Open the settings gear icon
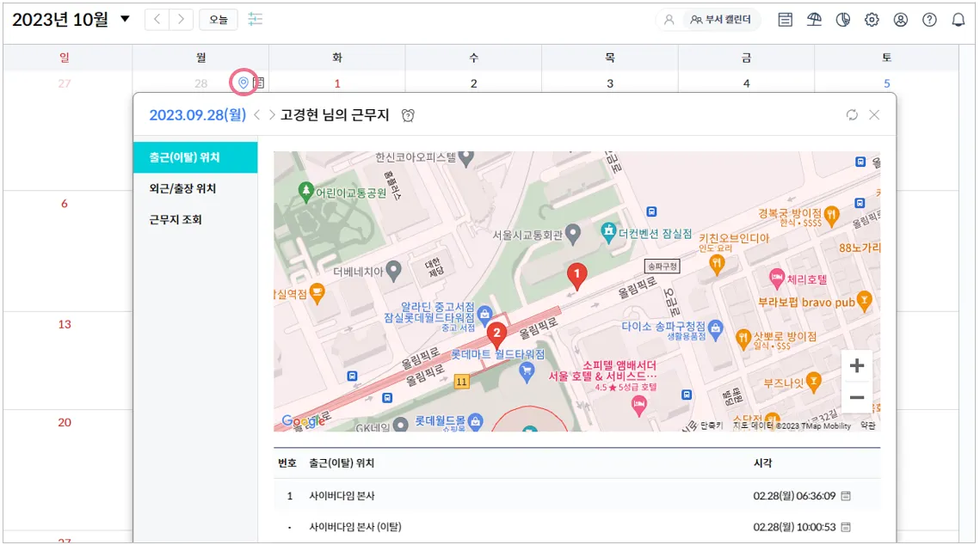The height and width of the screenshot is (545, 980). (x=872, y=20)
